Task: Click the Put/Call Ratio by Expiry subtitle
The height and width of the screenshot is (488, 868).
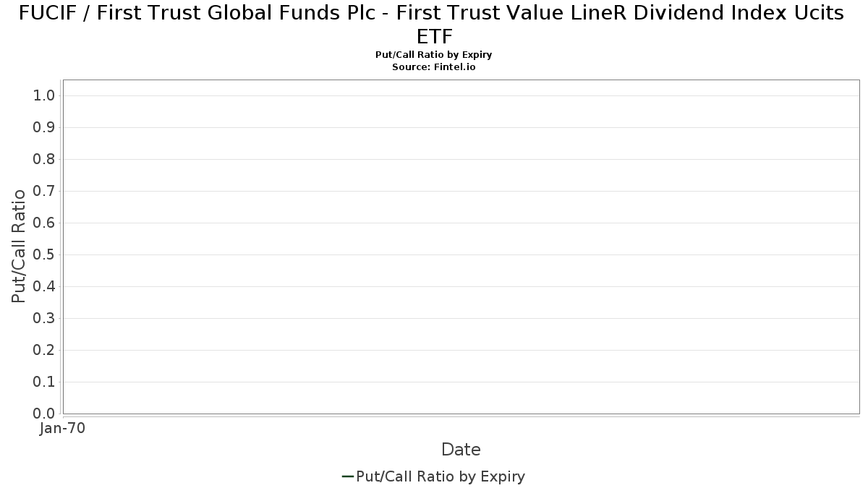Action: click(434, 55)
